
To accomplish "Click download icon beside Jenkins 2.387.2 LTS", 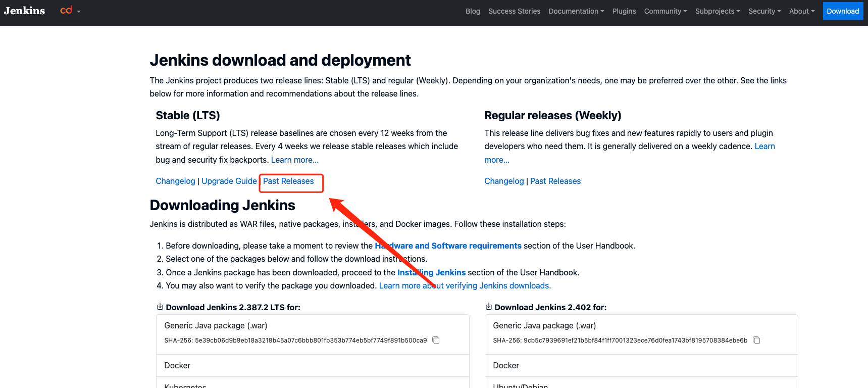I will (160, 307).
